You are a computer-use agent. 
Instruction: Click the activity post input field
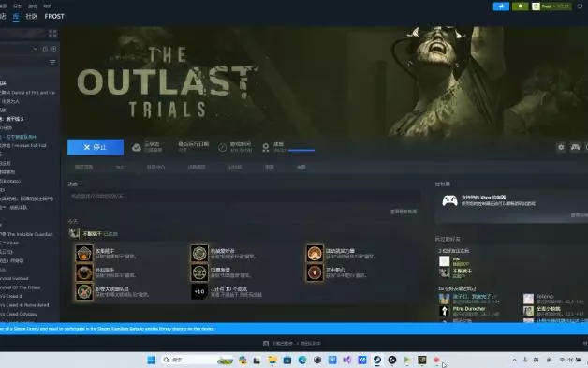coord(244,196)
